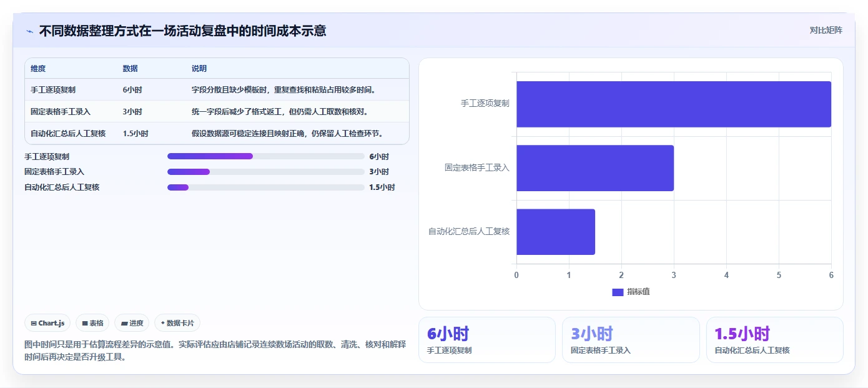The image size is (868, 388).
Task: Click the 3小时 table cell
Action: [x=132, y=112]
